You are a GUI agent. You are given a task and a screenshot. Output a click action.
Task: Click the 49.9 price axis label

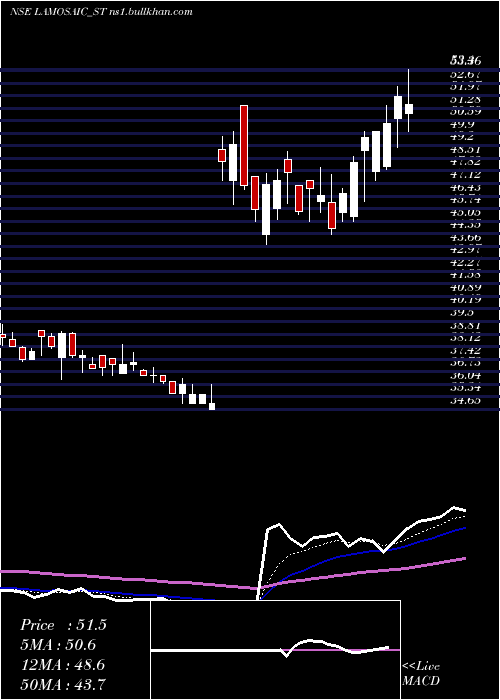[x=463, y=124]
